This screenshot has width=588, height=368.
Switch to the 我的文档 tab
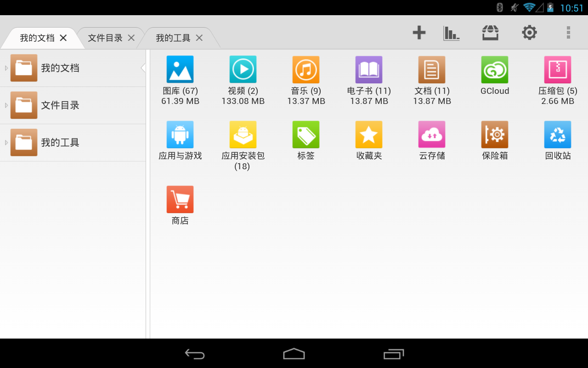coord(37,38)
